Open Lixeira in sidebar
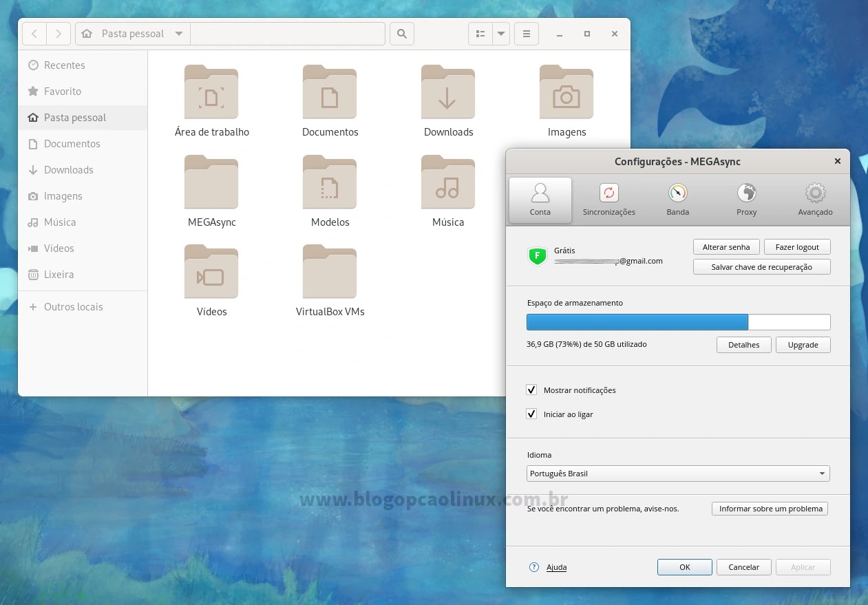The height and width of the screenshot is (605, 868). point(83,275)
